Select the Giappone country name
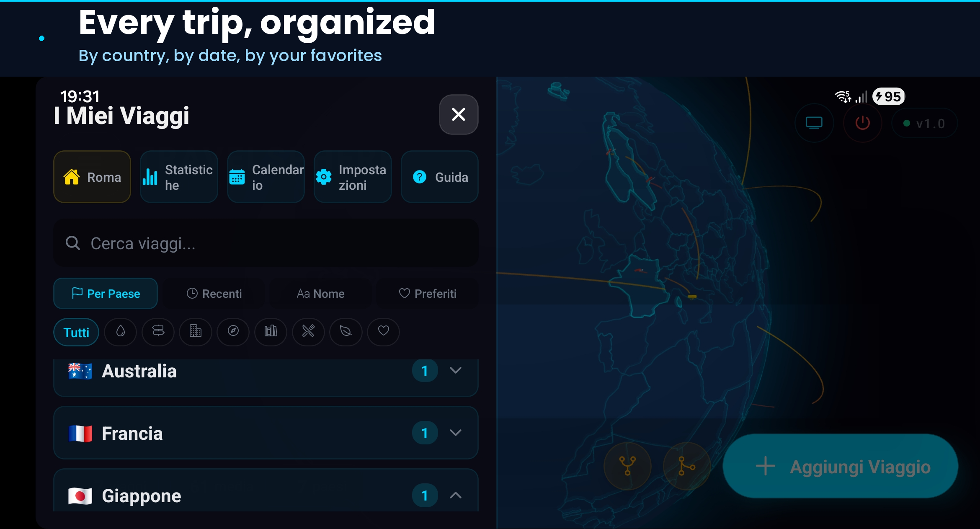This screenshot has height=529, width=980. pos(142,496)
